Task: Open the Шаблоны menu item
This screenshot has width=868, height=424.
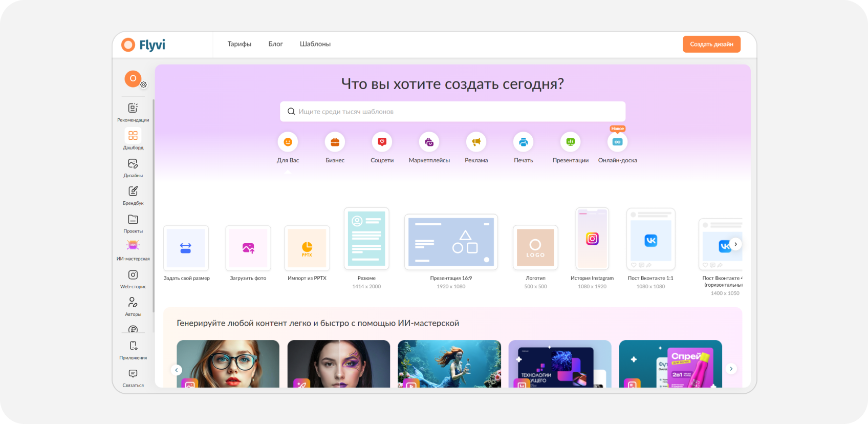Action: [x=315, y=44]
